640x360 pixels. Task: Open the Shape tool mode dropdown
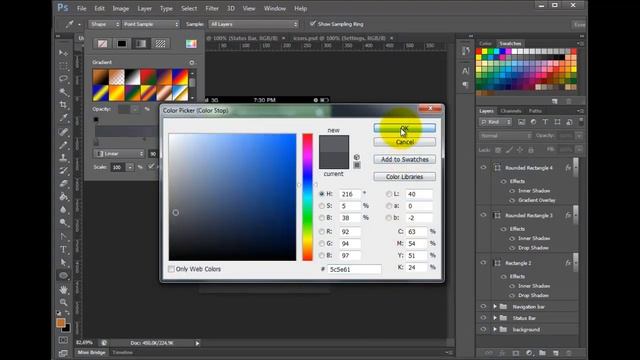click(x=104, y=24)
